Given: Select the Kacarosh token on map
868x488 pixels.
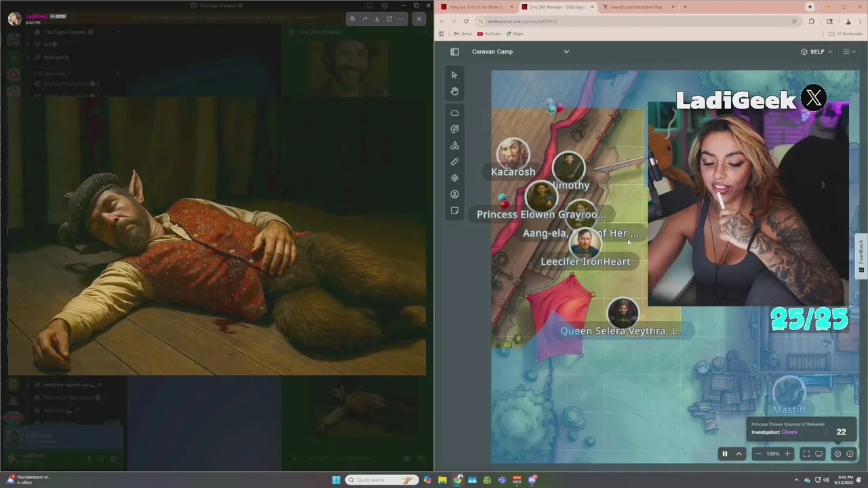Looking at the screenshot, I should [x=513, y=154].
